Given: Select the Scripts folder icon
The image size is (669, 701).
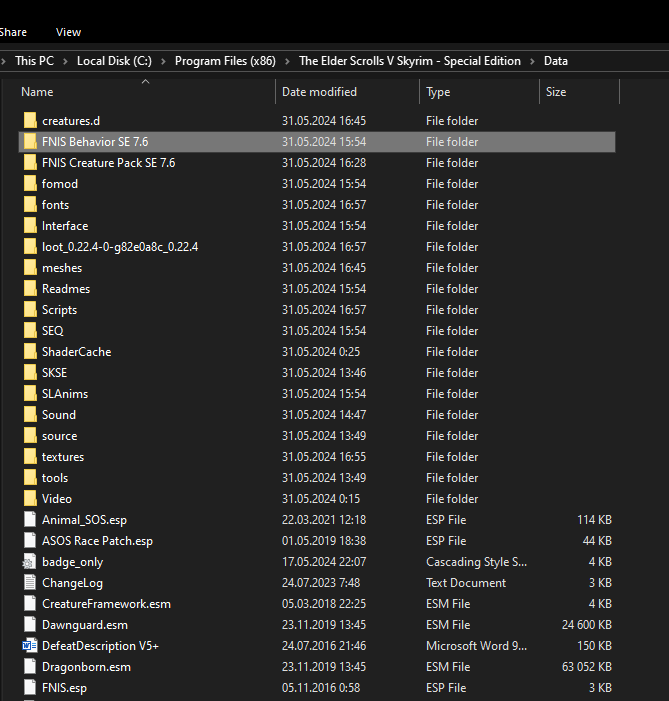Looking at the screenshot, I should pyautogui.click(x=30, y=310).
